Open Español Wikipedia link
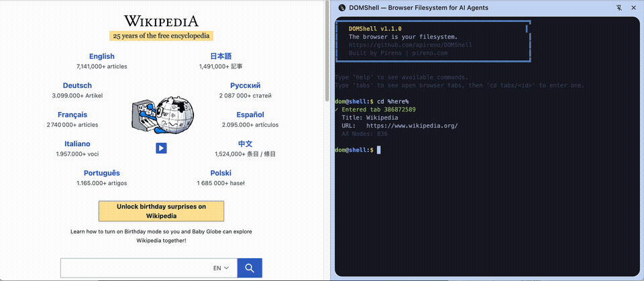The image size is (644, 281). coord(250,115)
